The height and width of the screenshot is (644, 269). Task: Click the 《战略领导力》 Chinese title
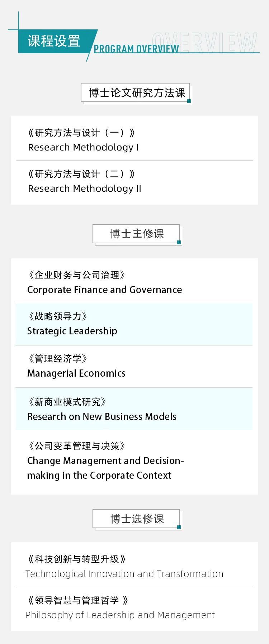[57, 316]
